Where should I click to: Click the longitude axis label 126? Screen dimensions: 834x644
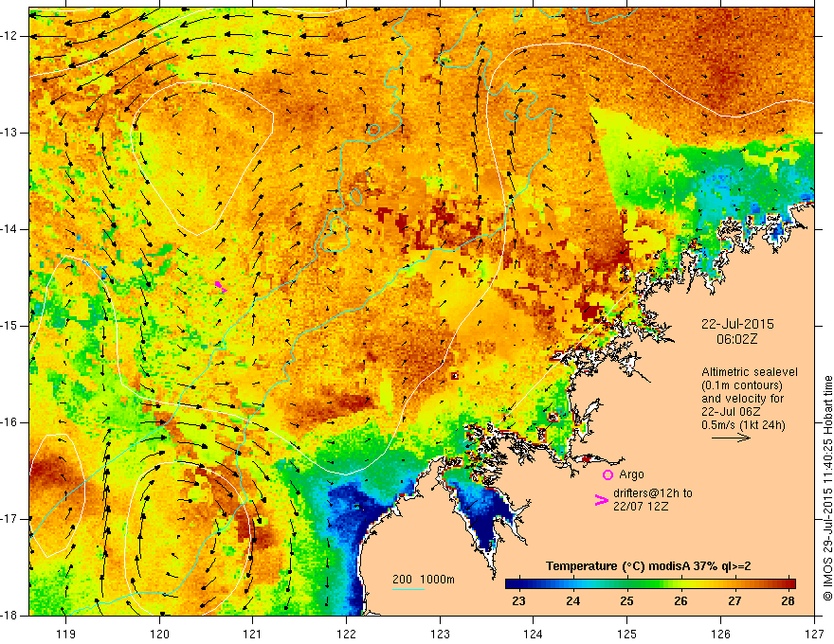(x=720, y=634)
